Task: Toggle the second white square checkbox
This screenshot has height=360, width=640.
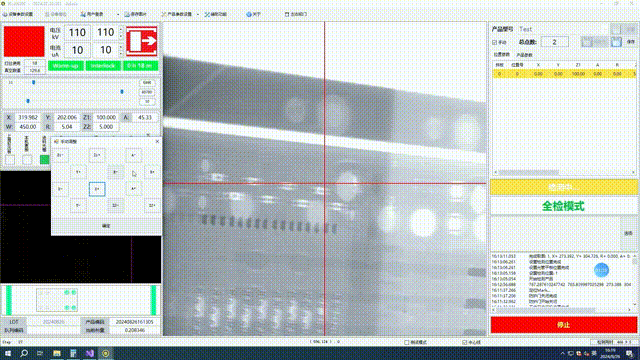Action: [27, 160]
